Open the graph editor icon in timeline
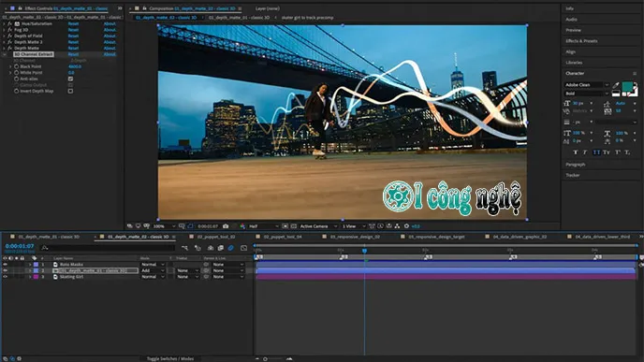Image resolution: width=644 pixels, height=362 pixels. coord(243,248)
